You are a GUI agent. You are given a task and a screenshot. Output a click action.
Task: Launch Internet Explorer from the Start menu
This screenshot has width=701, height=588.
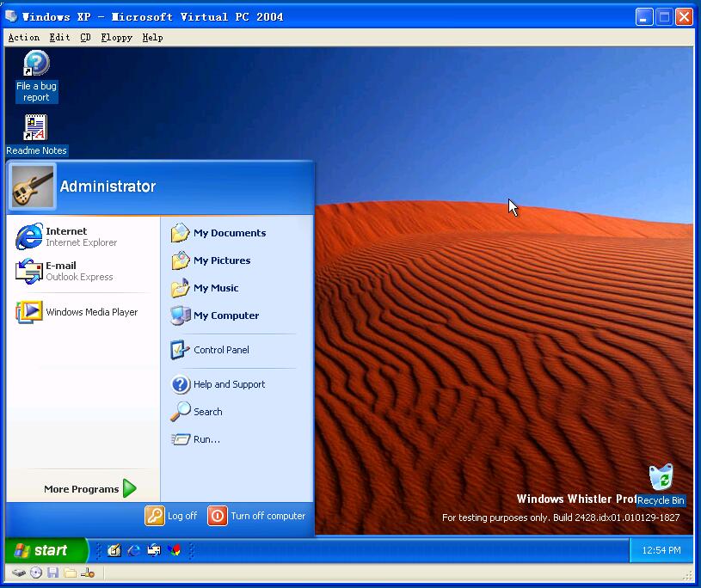[x=66, y=236]
